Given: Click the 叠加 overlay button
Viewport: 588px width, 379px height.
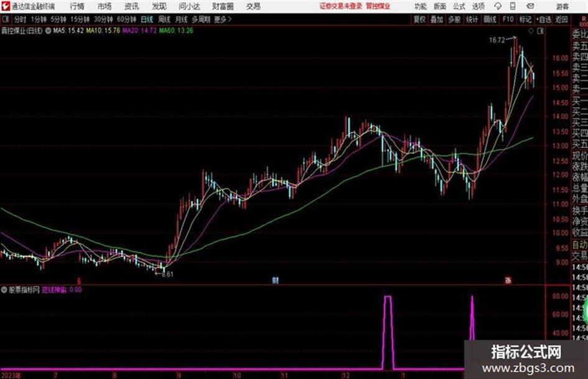Looking at the screenshot, I should pyautogui.click(x=437, y=19).
